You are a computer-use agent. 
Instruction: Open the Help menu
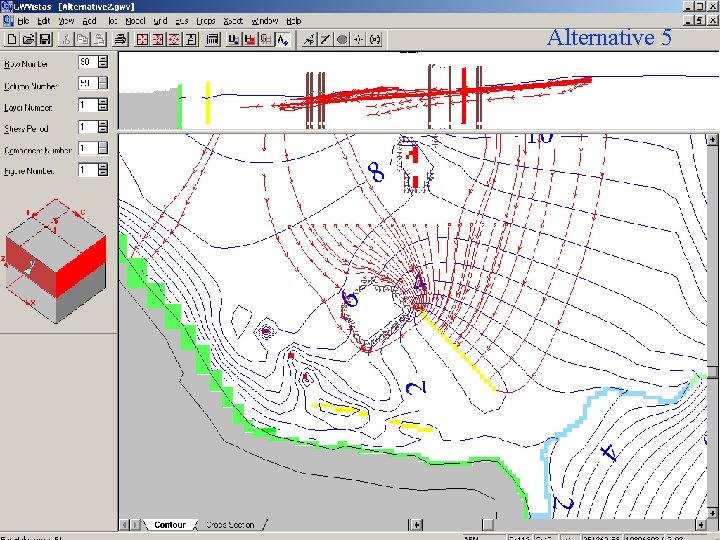(x=293, y=21)
